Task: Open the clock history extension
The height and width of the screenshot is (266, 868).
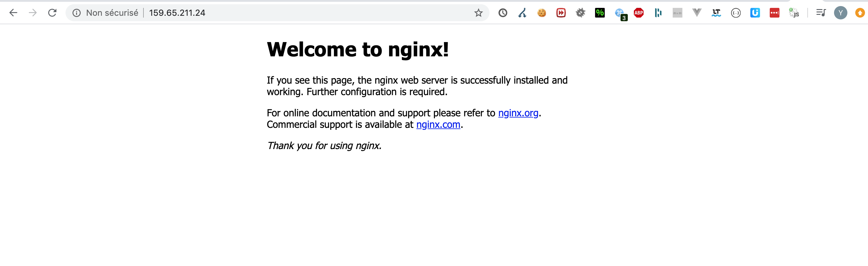Action: (503, 13)
